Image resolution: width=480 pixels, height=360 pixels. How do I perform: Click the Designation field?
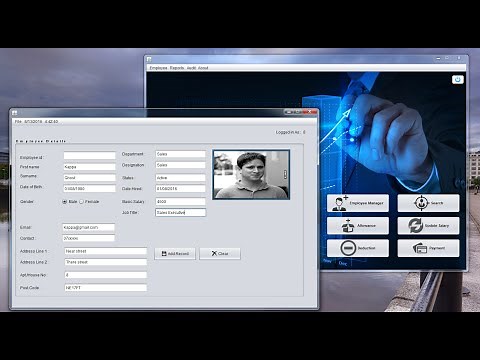tap(181, 165)
